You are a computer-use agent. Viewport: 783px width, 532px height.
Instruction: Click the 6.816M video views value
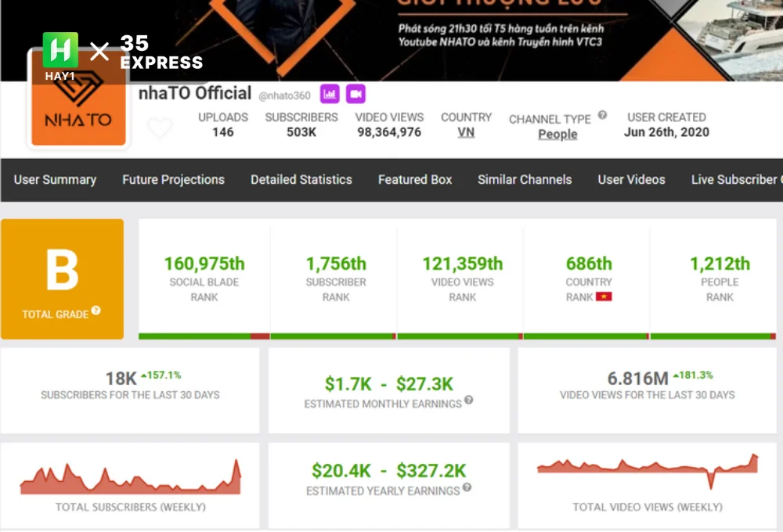tap(637, 379)
